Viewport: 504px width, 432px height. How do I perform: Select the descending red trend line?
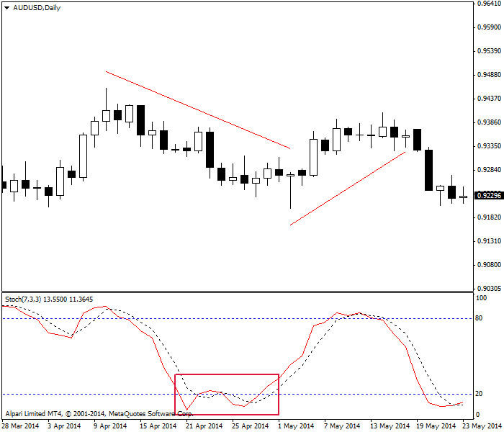(x=197, y=110)
